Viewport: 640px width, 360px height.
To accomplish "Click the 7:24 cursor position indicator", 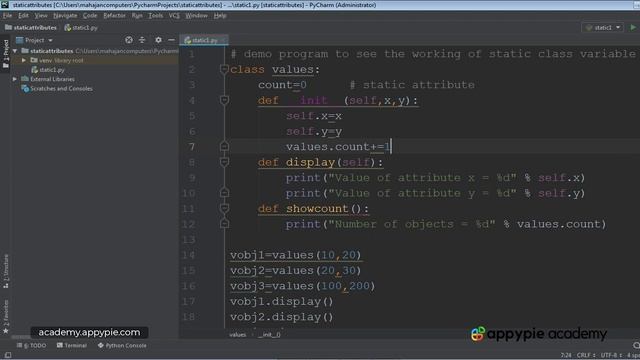I will pos(566,355).
